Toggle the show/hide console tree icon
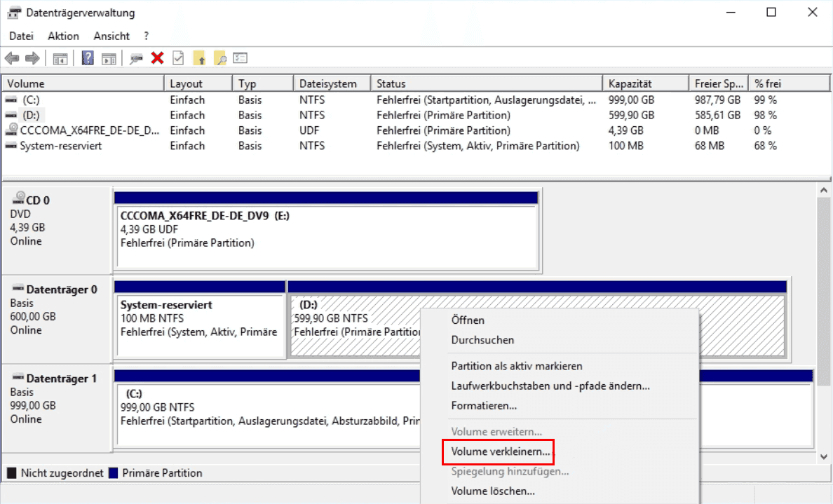 [x=60, y=58]
